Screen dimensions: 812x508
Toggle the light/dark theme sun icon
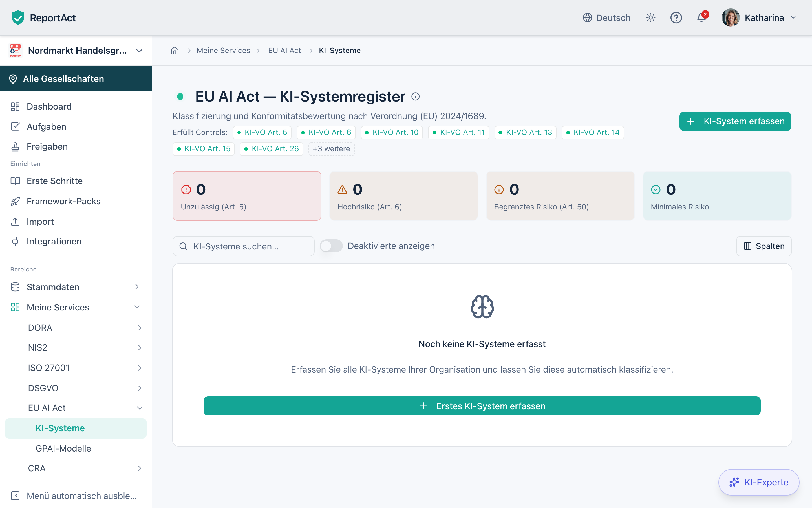(651, 17)
